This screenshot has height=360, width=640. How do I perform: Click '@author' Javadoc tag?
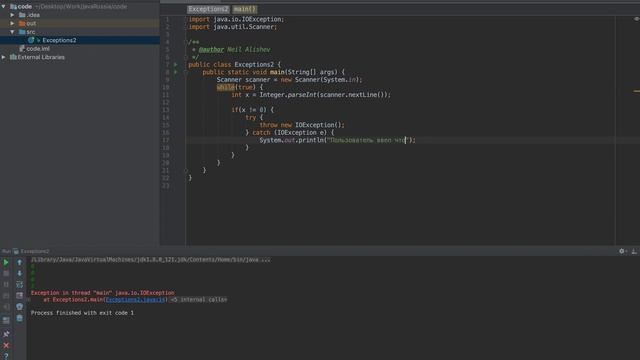click(x=211, y=49)
